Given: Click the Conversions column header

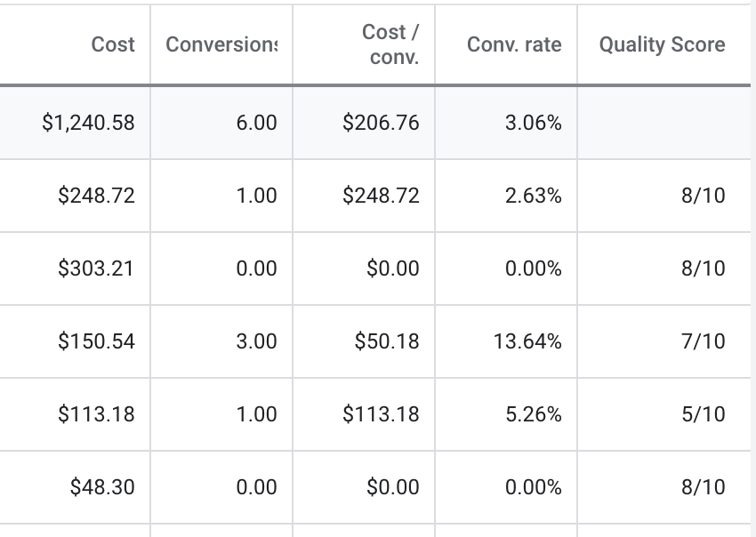Looking at the screenshot, I should pos(221,44).
